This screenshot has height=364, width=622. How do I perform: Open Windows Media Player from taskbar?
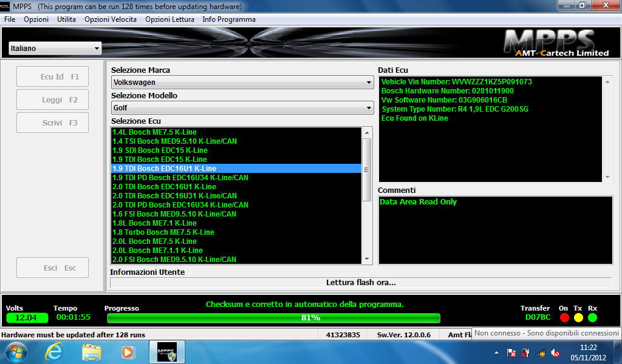(x=128, y=352)
